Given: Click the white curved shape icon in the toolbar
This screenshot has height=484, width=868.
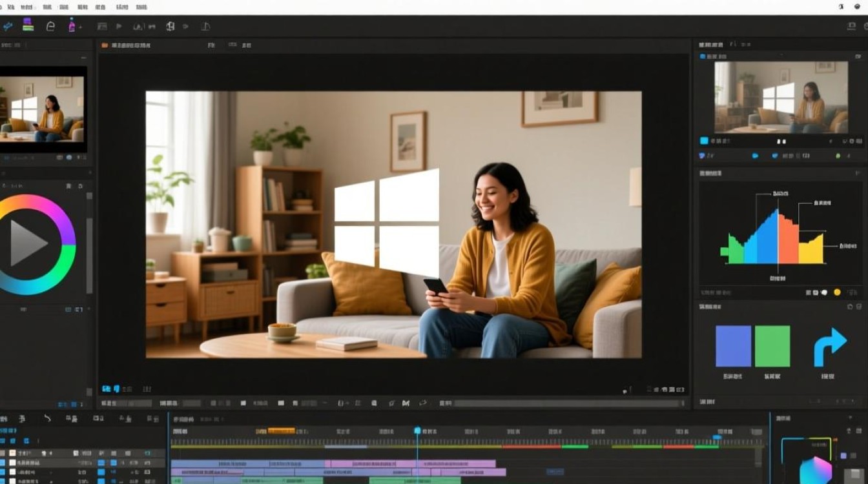Looking at the screenshot, I should 50,26.
